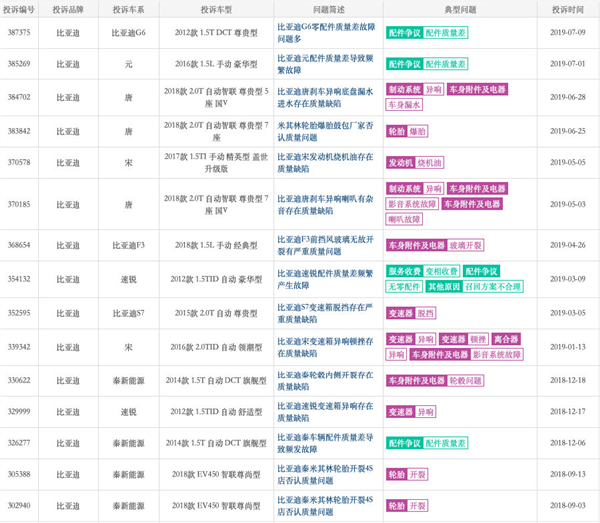Open link 比亚迪S7变速箱脱挡存在严重质量缺陷

click(325, 313)
